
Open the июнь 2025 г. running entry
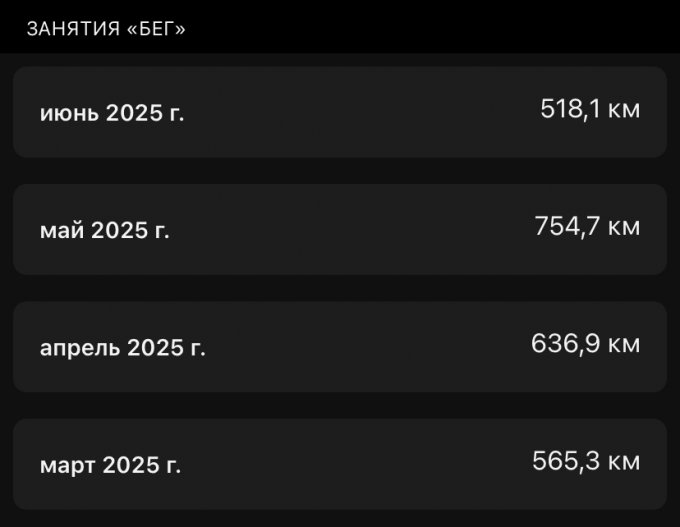pyautogui.click(x=340, y=112)
